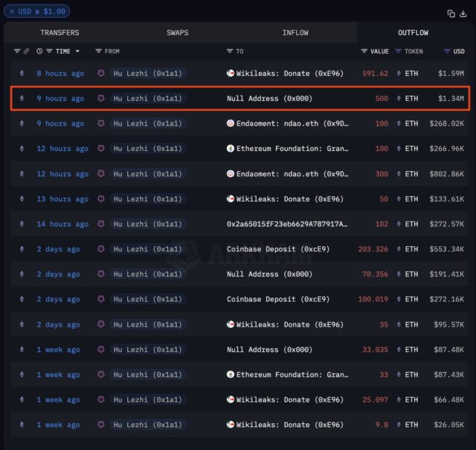Click entity badge icon beside Hu Lezhi, $66.48K row
The width and height of the screenshot is (476, 450).
coord(101,399)
